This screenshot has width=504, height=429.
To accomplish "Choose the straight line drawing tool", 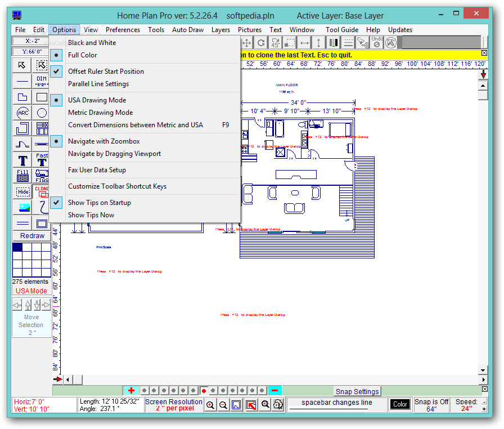I will click(22, 81).
